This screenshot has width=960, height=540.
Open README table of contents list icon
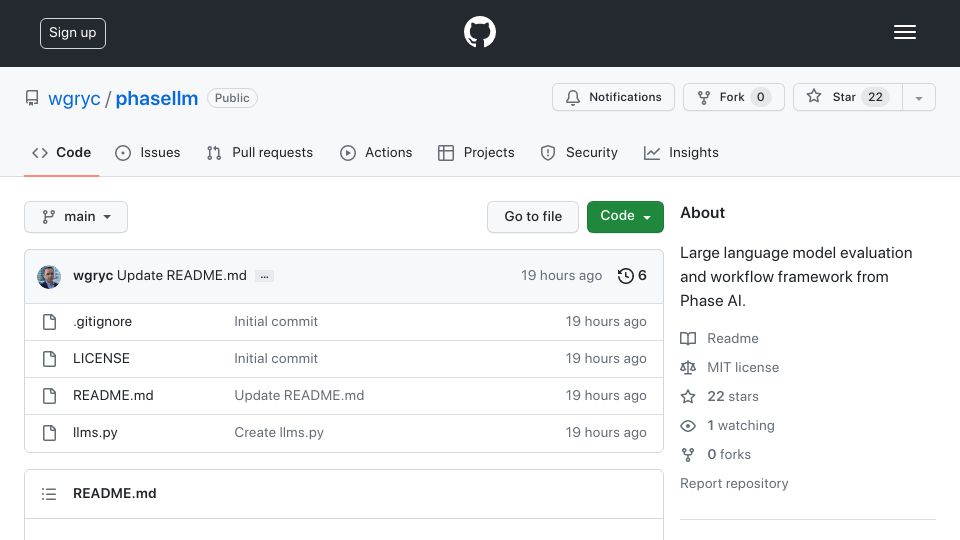coord(49,494)
